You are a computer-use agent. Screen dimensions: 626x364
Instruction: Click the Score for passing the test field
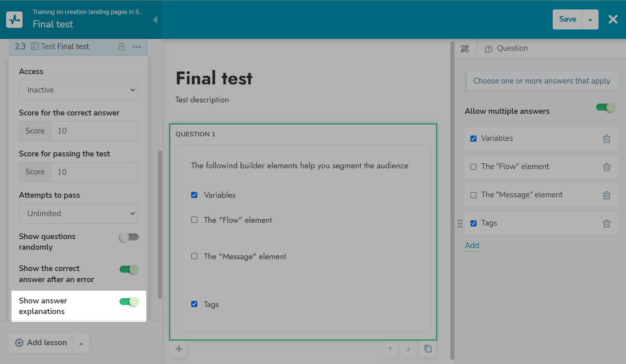click(94, 172)
